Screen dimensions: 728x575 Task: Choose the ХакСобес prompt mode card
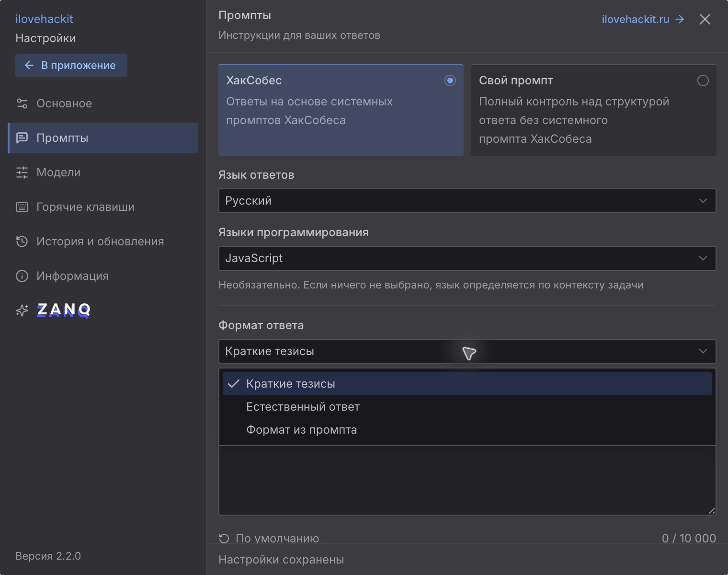tap(341, 110)
